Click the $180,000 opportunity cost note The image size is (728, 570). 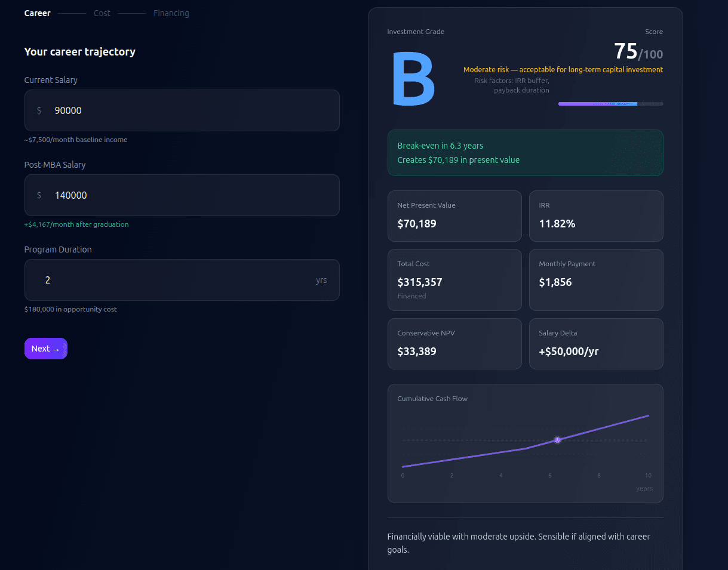pyautogui.click(x=70, y=309)
